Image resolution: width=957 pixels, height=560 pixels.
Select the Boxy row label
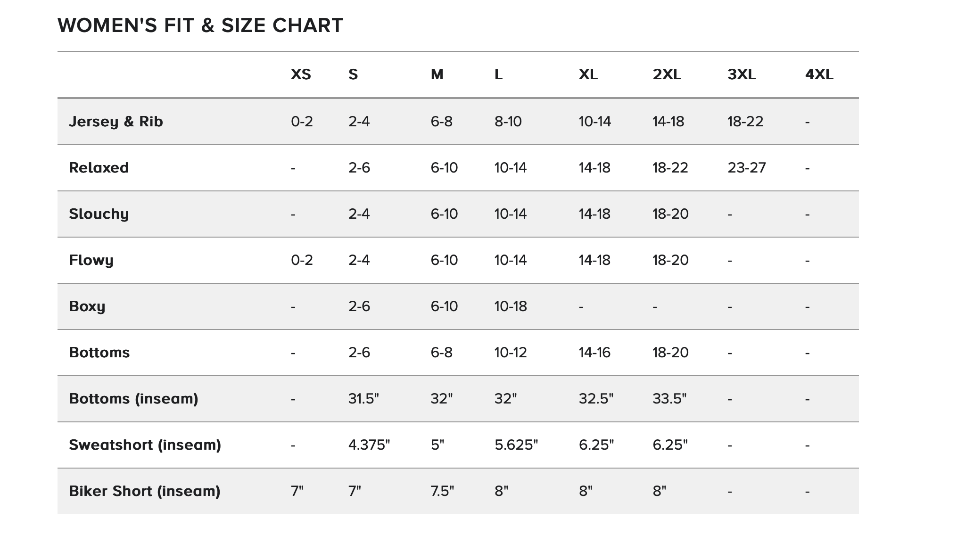click(x=87, y=306)
